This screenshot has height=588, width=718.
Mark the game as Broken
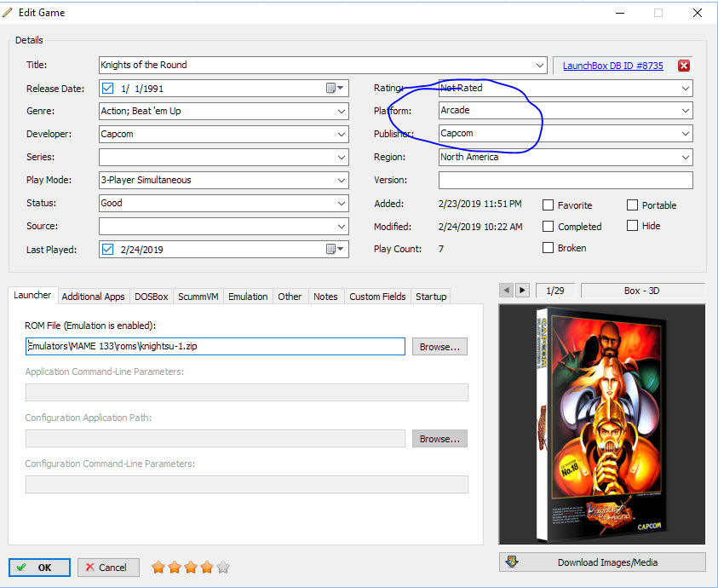(548, 247)
